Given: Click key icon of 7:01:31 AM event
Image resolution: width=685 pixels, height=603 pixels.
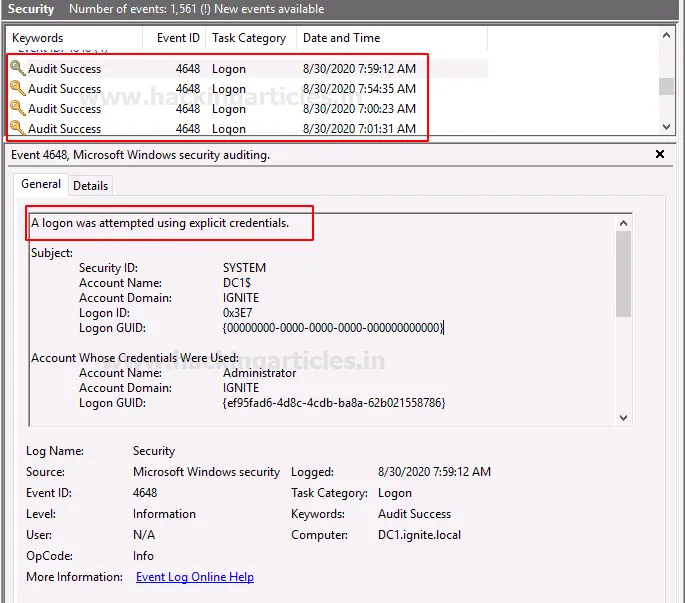Looking at the screenshot, I should pos(17,128).
